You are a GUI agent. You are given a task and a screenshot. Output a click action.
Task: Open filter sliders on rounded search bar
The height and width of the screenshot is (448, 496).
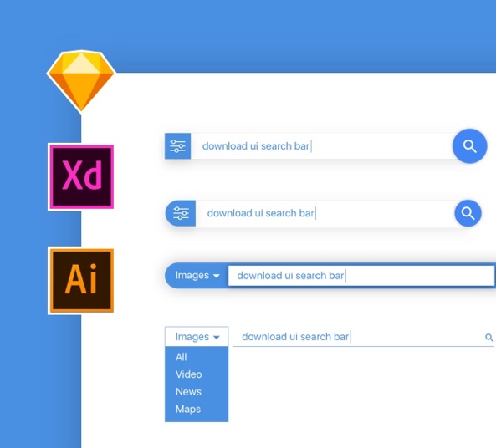click(181, 213)
